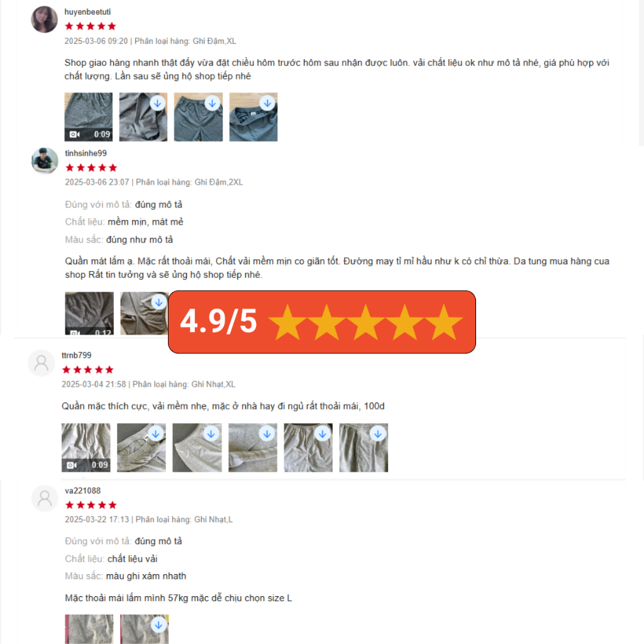Click the username va221088
This screenshot has height=644, width=644.
coord(82,491)
